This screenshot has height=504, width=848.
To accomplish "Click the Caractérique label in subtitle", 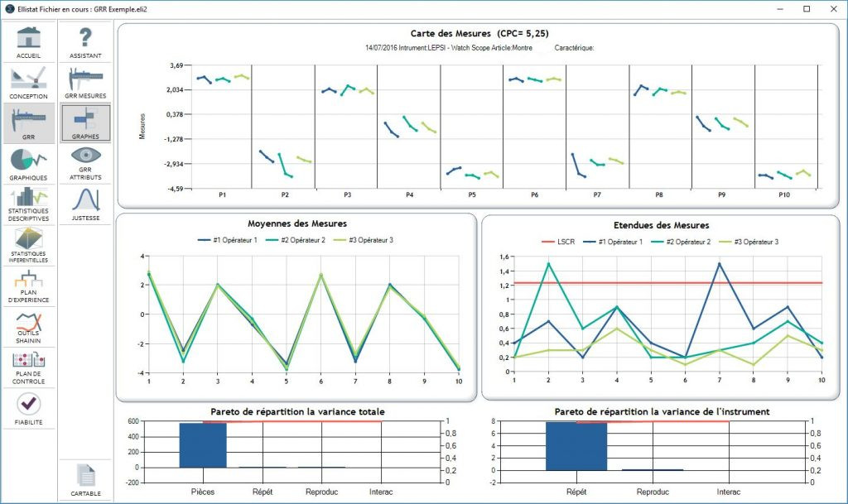I will tap(574, 48).
